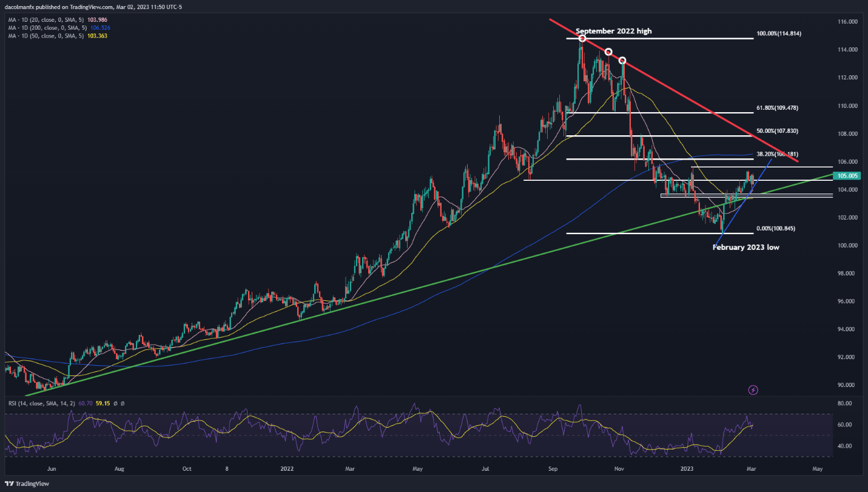Select the second white circle on red trendline
The image size is (868, 492).
click(608, 52)
